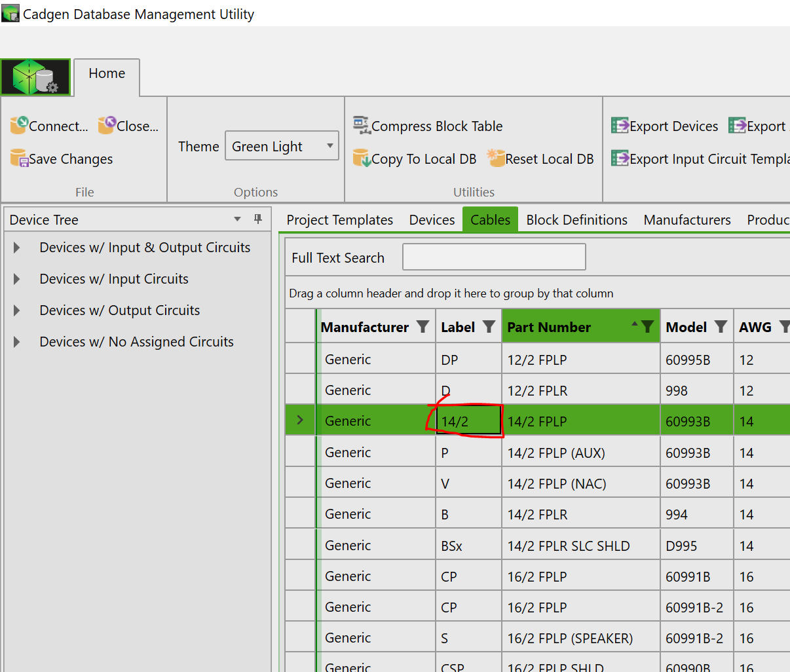Sort by the AWG column header
790x672 pixels.
tap(755, 327)
